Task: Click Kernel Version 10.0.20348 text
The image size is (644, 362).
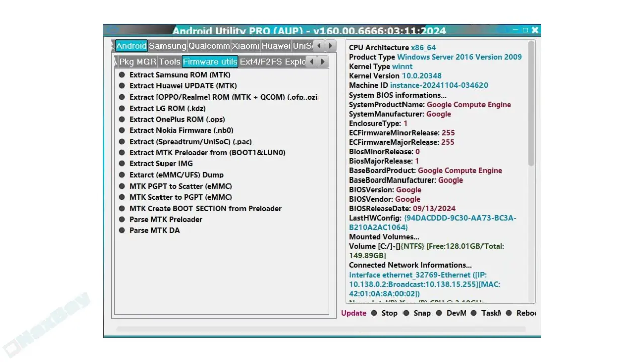Action: pos(395,76)
